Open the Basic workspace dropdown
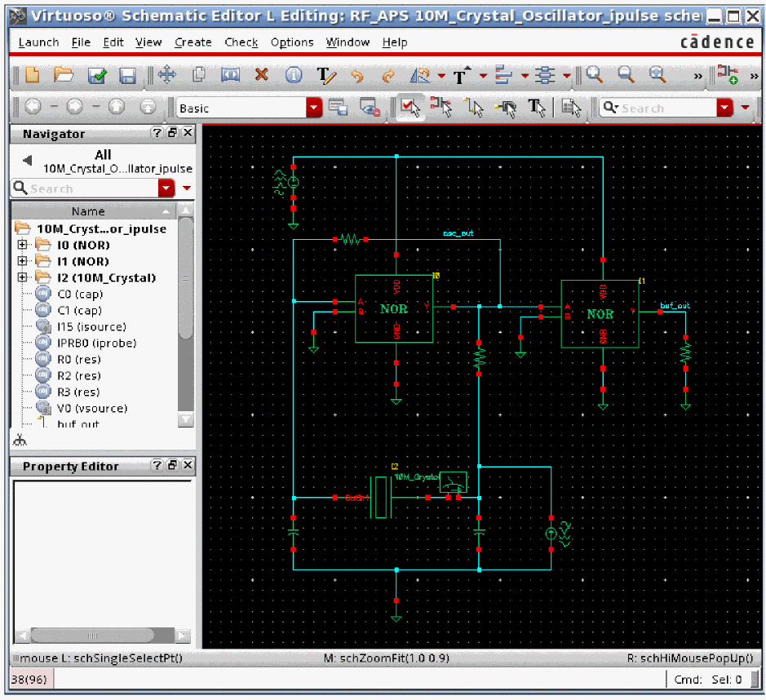The height and width of the screenshot is (700, 766). [314, 108]
